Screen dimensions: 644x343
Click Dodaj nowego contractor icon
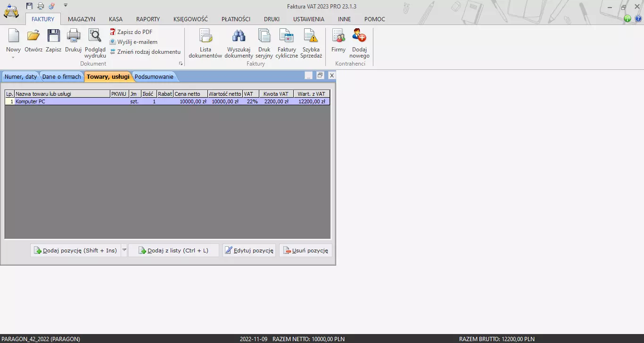click(x=359, y=36)
